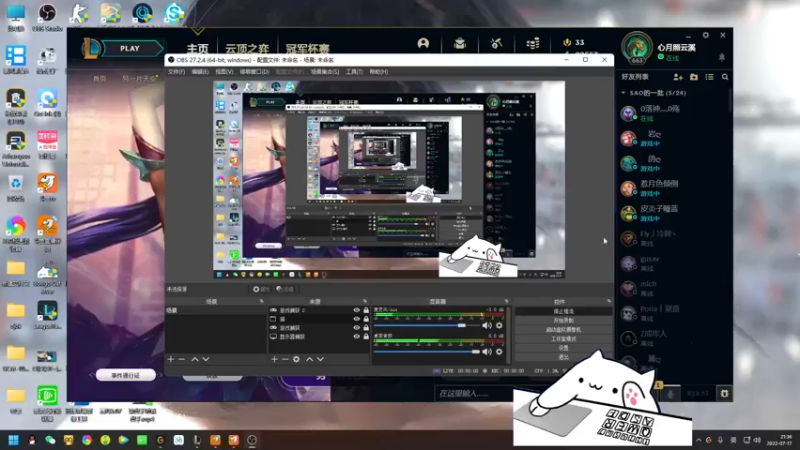
Task: Toggle lock on the display capture source
Action: (x=366, y=336)
